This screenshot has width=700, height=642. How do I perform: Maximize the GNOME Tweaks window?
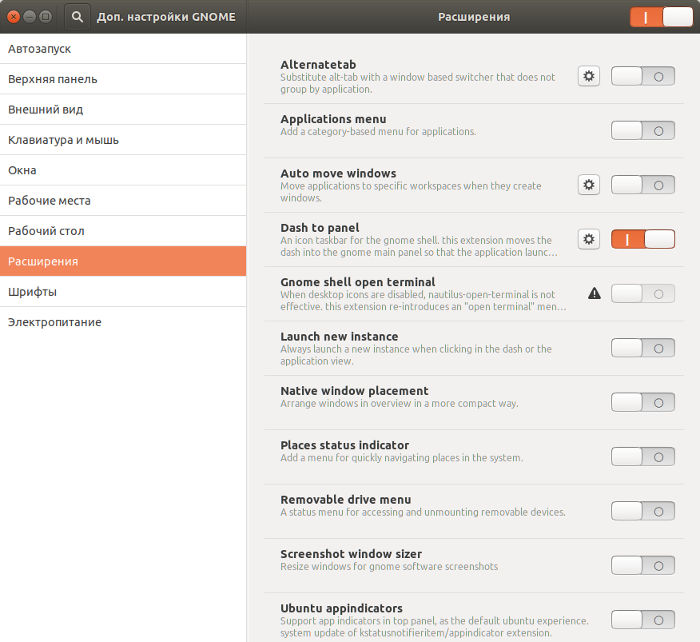pyautogui.click(x=46, y=17)
